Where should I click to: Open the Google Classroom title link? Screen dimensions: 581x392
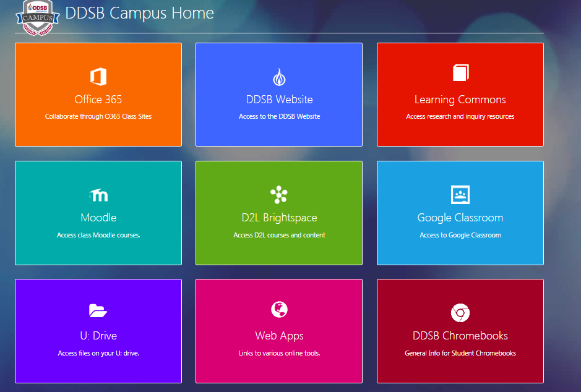tap(460, 218)
